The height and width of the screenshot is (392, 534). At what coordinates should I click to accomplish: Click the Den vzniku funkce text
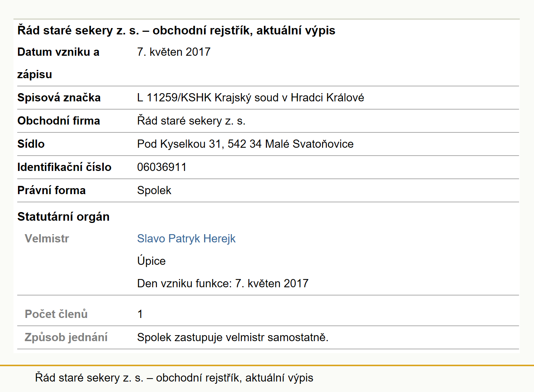point(223,284)
